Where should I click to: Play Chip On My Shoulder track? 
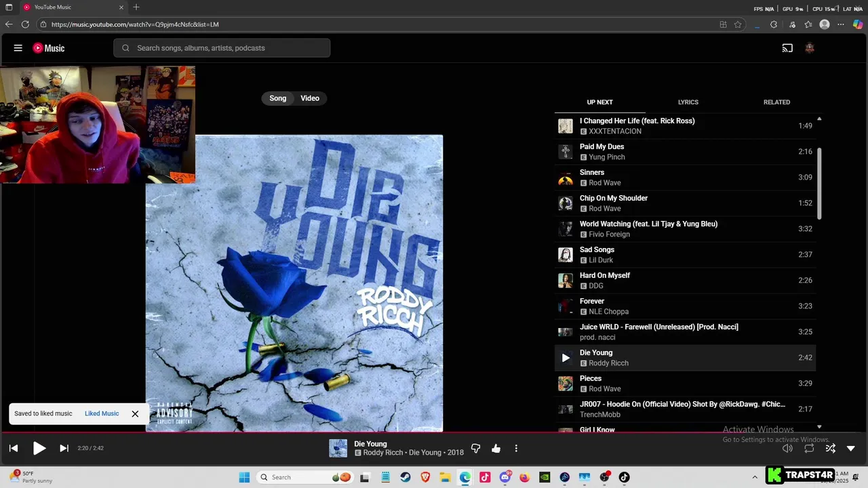[685, 203]
